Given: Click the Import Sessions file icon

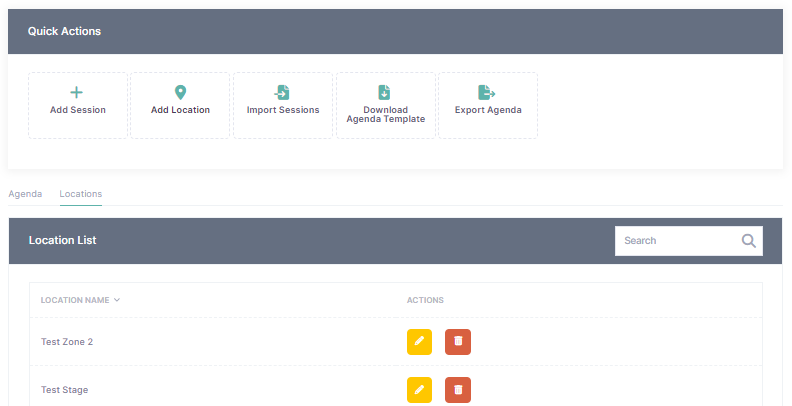Looking at the screenshot, I should point(283,92).
